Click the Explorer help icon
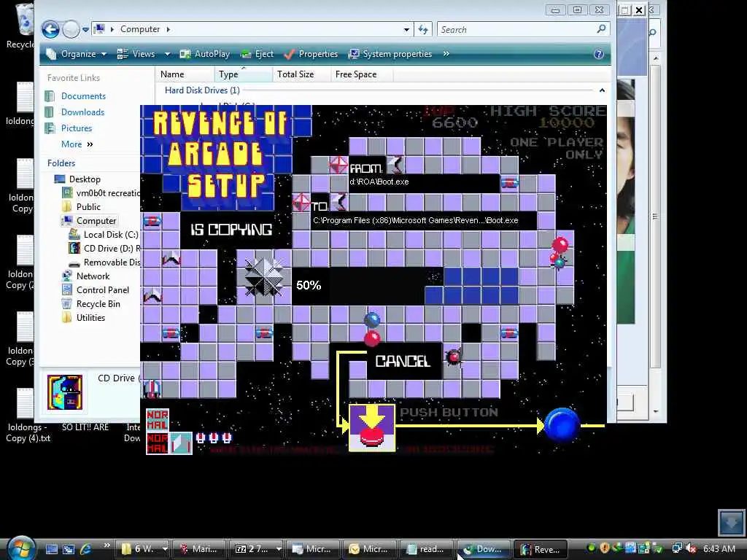 click(599, 54)
